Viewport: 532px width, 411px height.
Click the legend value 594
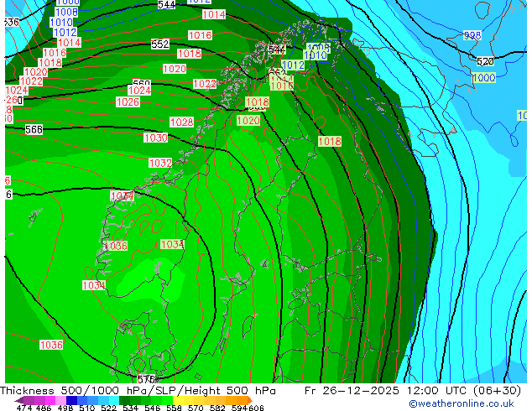point(239,408)
